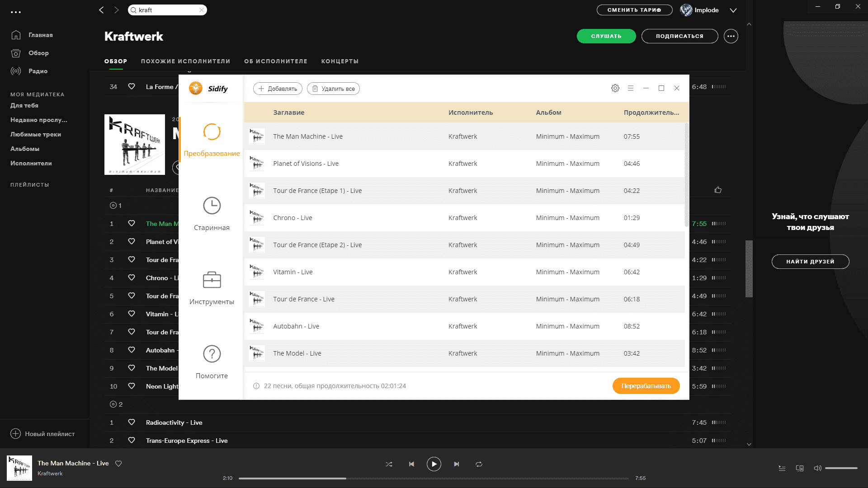The image size is (868, 488).
Task: Start conversion with Перерабатывать button
Action: tap(646, 386)
